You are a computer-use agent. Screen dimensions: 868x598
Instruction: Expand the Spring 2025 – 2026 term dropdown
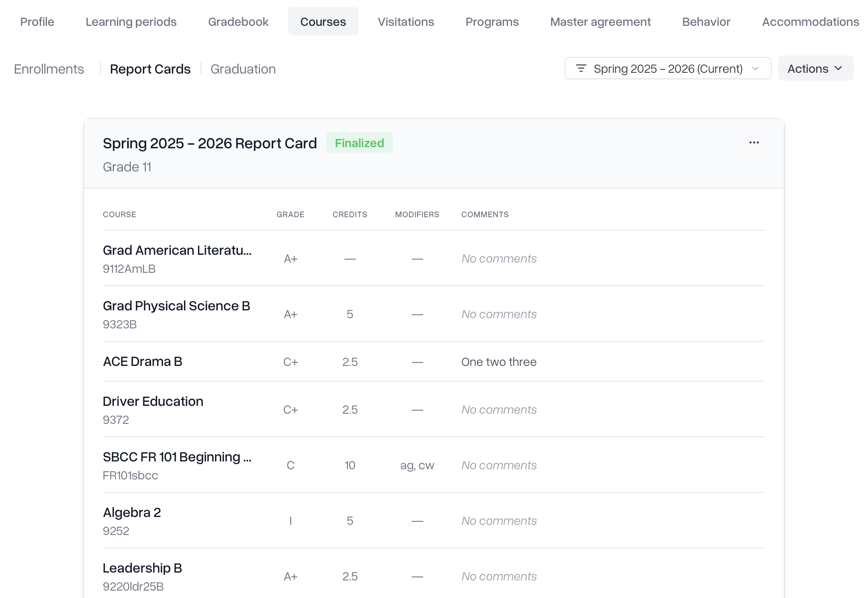click(x=668, y=68)
